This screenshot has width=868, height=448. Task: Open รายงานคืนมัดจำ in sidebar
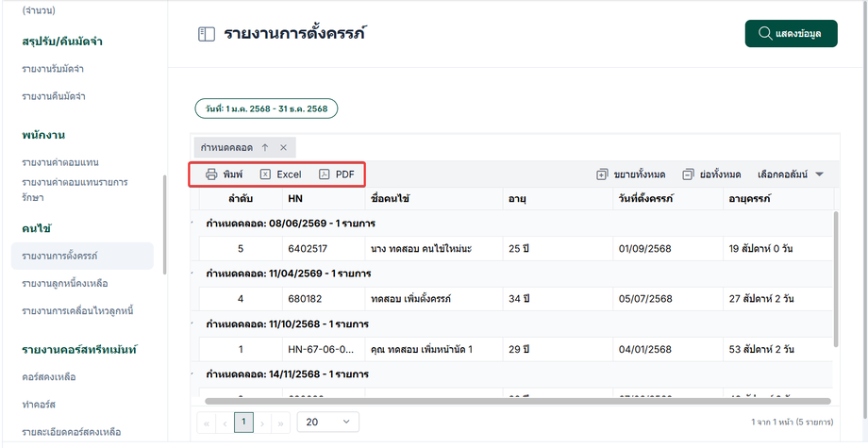[x=54, y=97]
